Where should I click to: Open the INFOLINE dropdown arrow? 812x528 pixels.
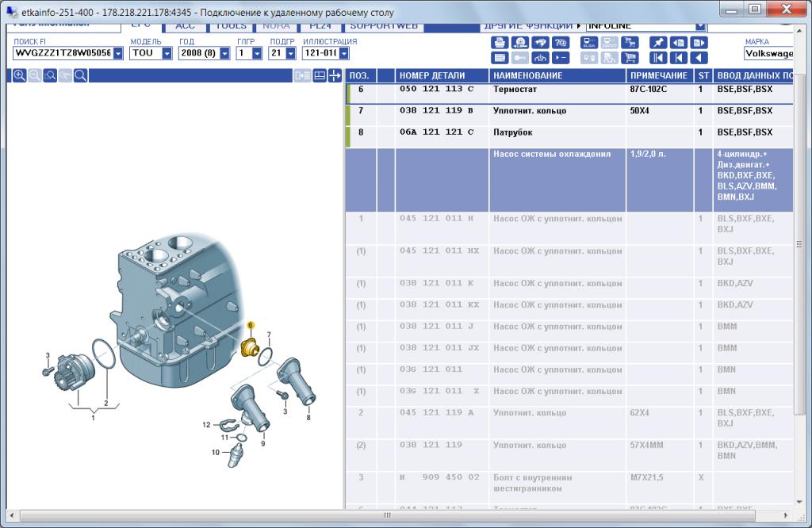tap(701, 26)
